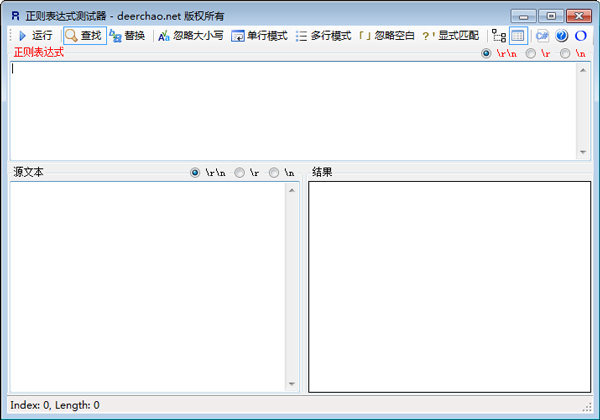Screen dimensions: 600x420
Task: Enable 单行模式 single-line mode
Action: (259, 36)
